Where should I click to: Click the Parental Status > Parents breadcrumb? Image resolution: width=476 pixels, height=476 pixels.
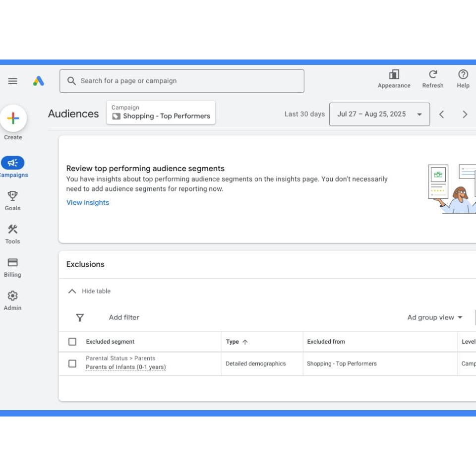pyautogui.click(x=120, y=358)
